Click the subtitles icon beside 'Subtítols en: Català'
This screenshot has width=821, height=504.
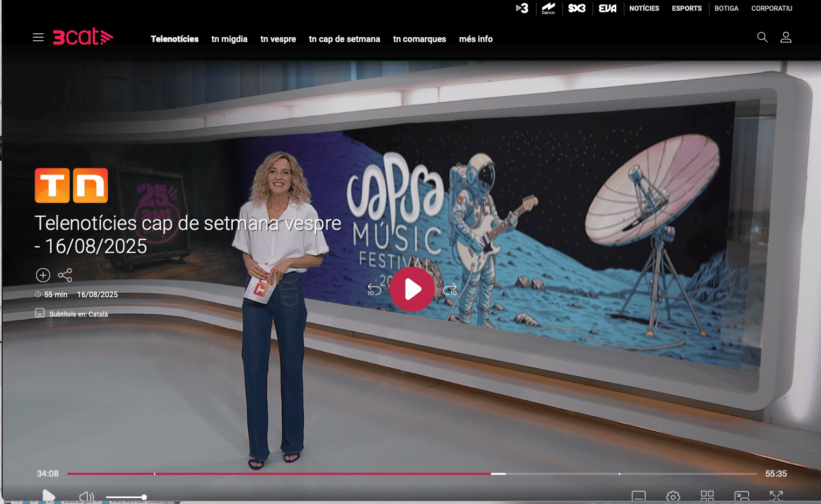click(x=40, y=313)
